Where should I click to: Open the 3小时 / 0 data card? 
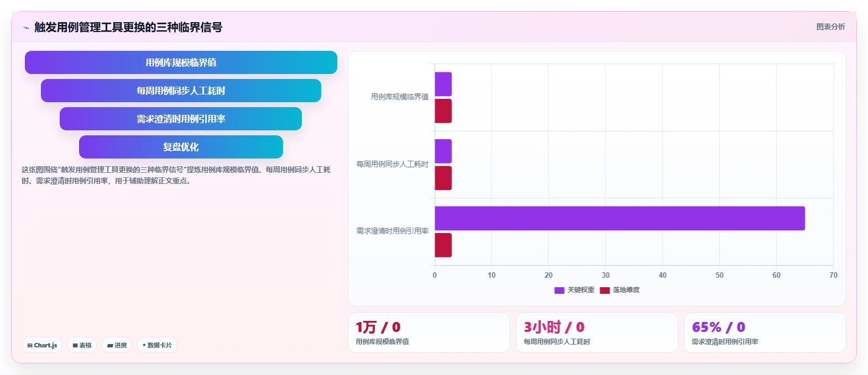tap(597, 332)
